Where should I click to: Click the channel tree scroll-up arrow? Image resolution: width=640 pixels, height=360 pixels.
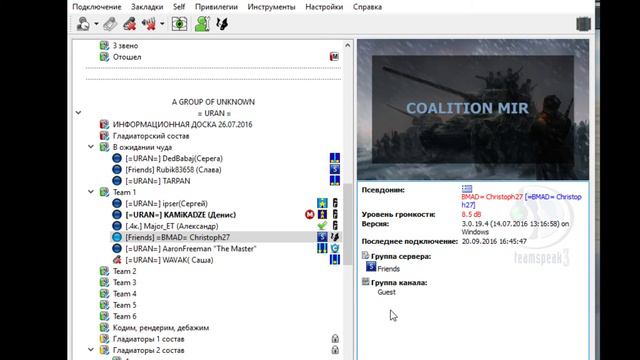347,45
